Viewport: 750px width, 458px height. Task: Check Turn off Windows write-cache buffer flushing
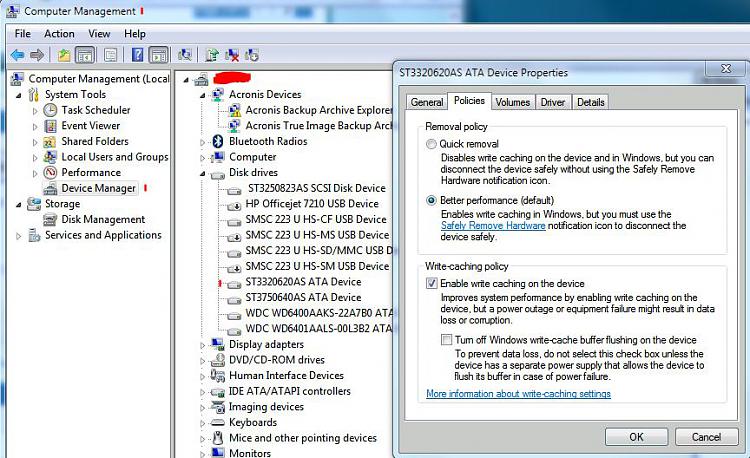(x=446, y=340)
